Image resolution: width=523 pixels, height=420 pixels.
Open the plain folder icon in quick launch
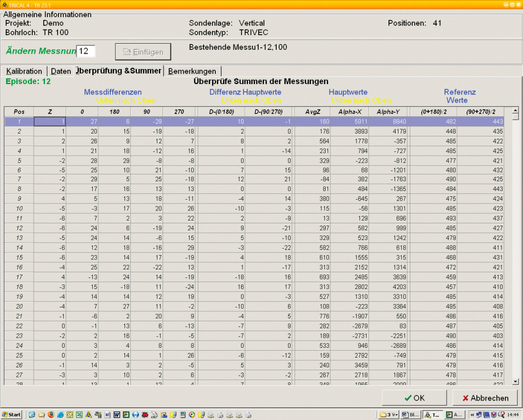pyautogui.click(x=41, y=415)
